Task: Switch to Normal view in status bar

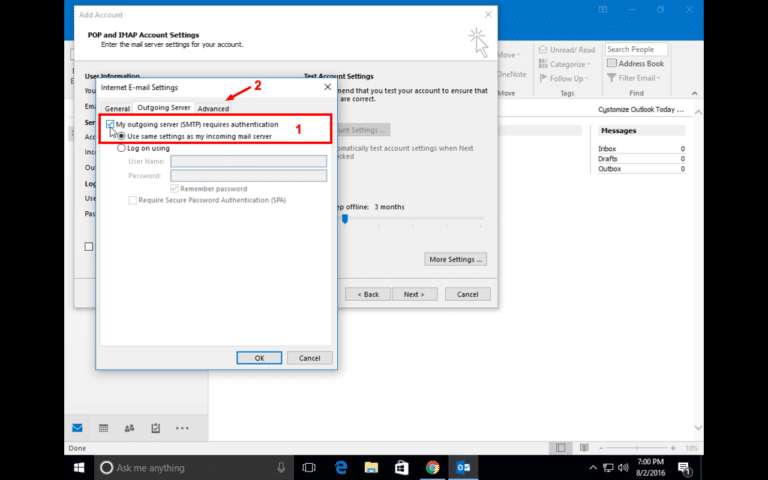Action: [x=560, y=448]
